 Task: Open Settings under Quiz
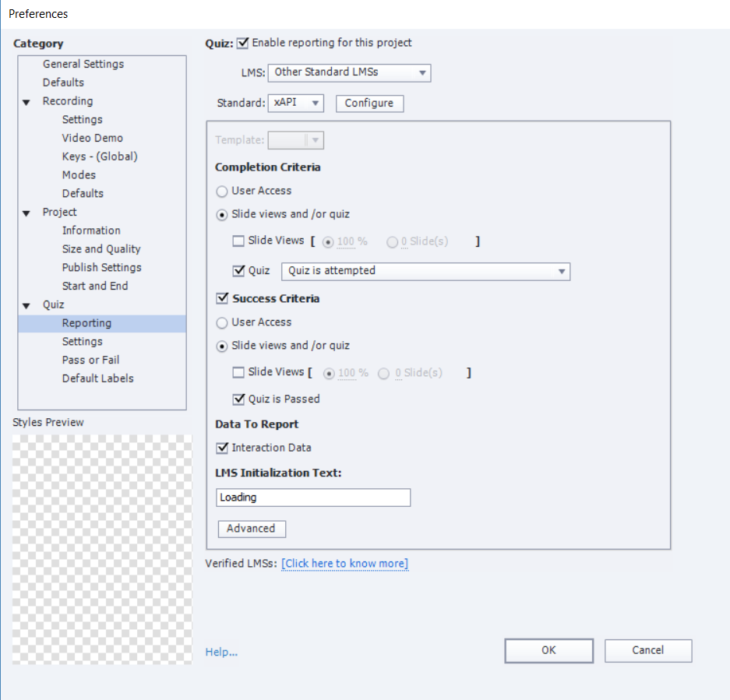pyautogui.click(x=83, y=342)
